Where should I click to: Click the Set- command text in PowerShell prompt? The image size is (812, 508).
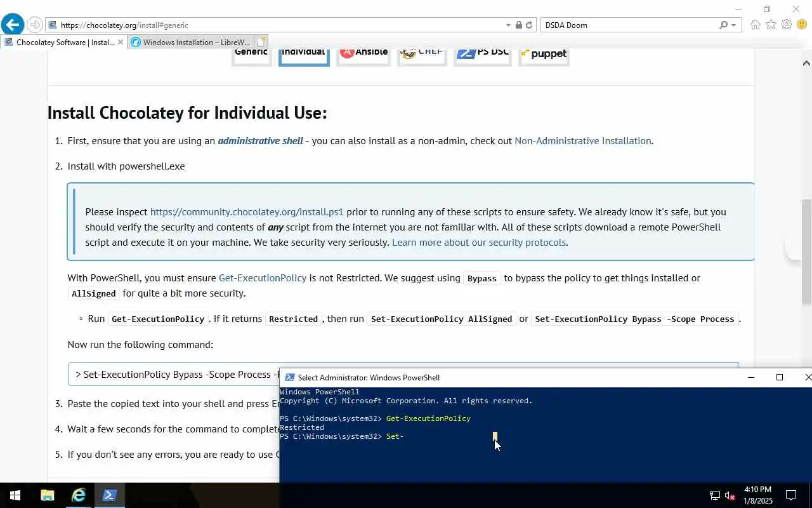tap(395, 436)
